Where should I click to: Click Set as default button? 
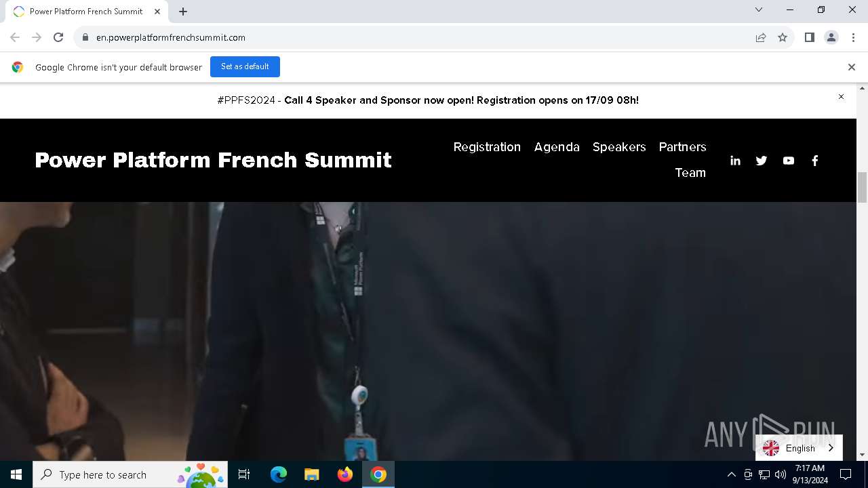click(x=245, y=66)
